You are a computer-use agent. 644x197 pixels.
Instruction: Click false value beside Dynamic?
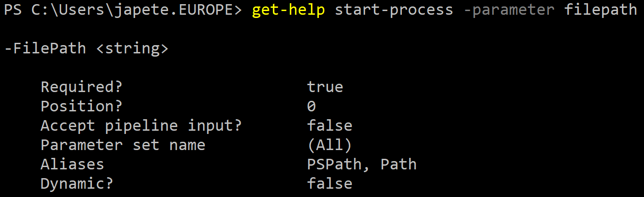point(330,184)
